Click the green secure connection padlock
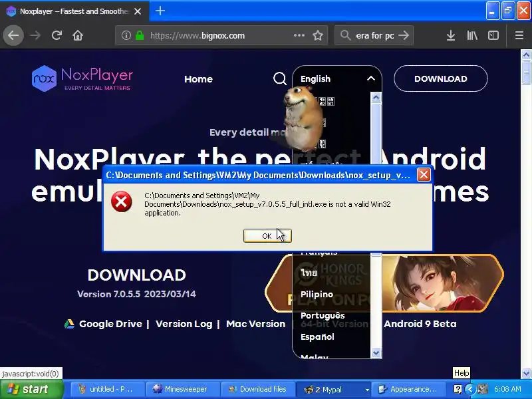The width and height of the screenshot is (532, 399). coord(140,35)
